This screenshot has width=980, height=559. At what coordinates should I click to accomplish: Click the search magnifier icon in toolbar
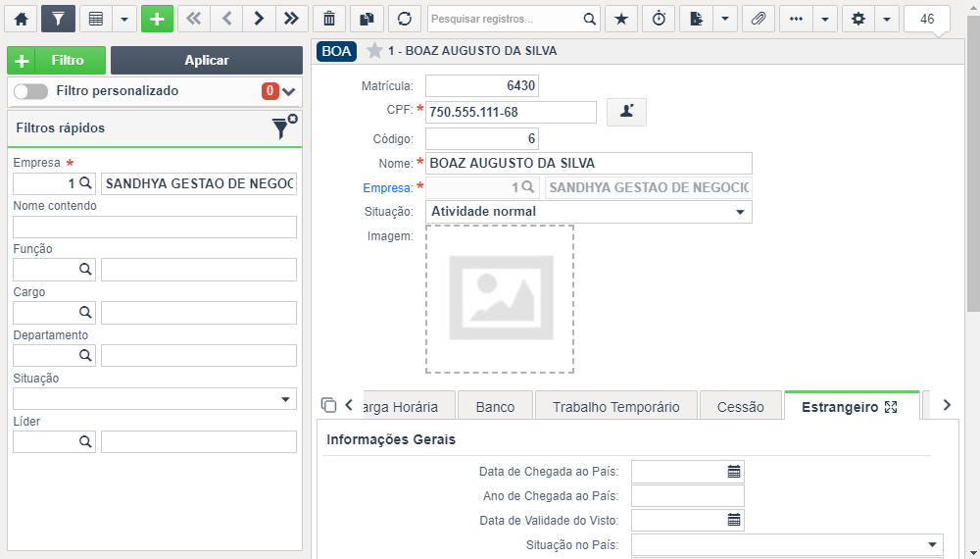(x=589, y=19)
